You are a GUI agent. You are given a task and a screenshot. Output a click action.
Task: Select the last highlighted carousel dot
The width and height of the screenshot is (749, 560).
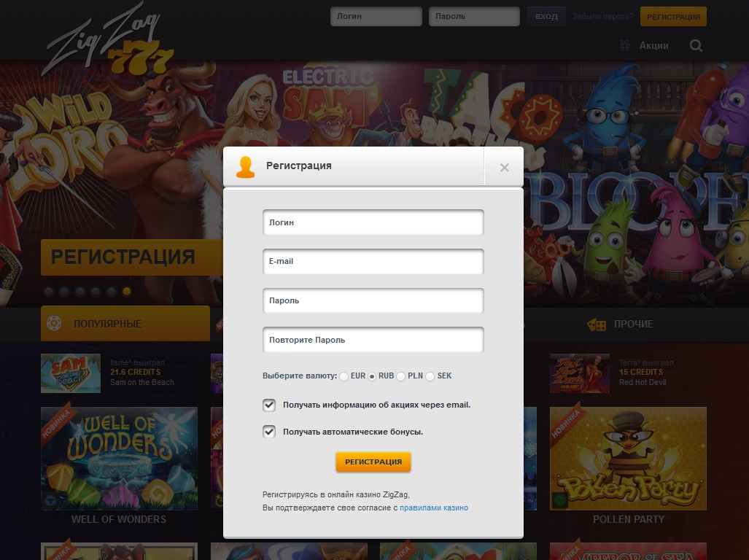(127, 292)
